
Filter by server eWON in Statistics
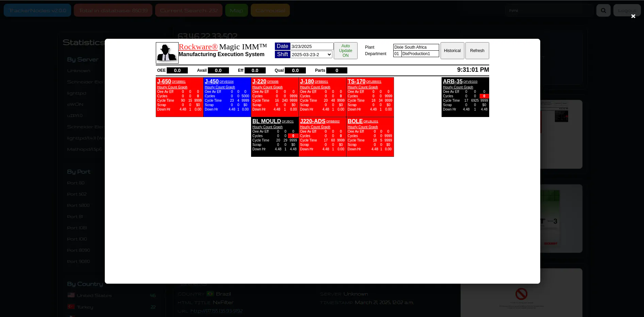coord(75,104)
